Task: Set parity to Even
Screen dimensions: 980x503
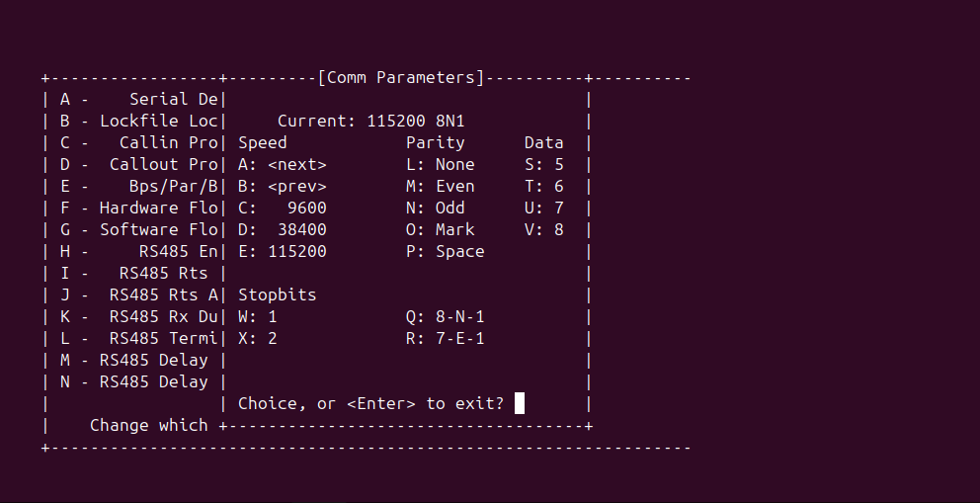Action: click(x=441, y=186)
